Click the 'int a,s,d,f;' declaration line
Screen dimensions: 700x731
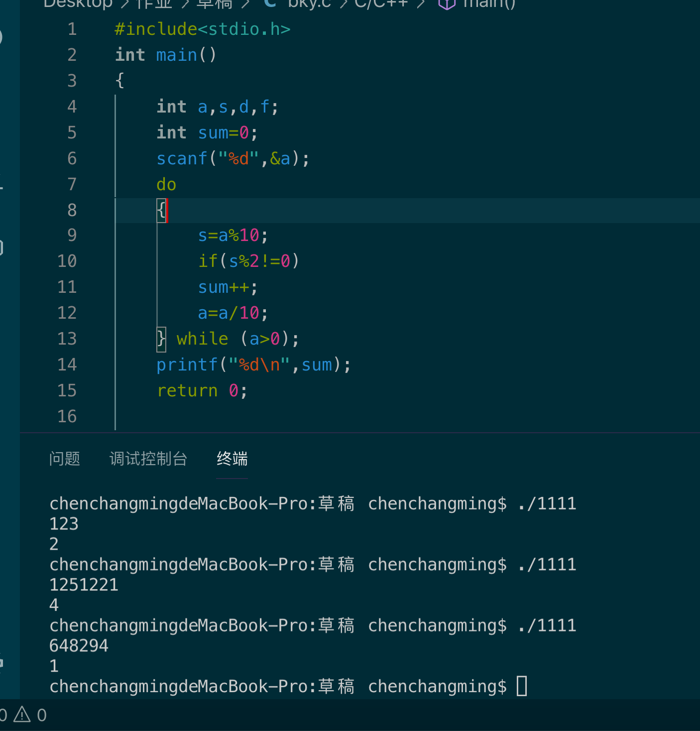tap(218, 107)
